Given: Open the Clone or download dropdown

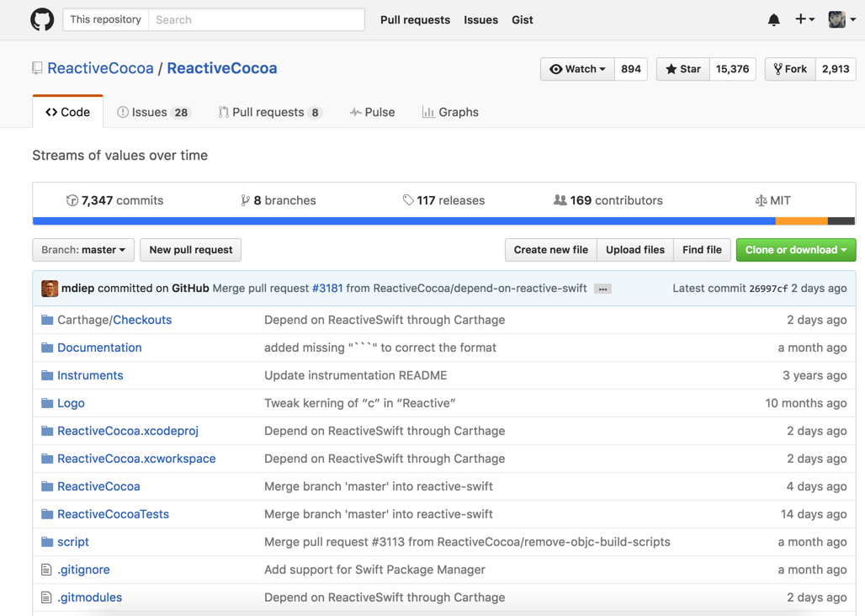Looking at the screenshot, I should [x=795, y=250].
